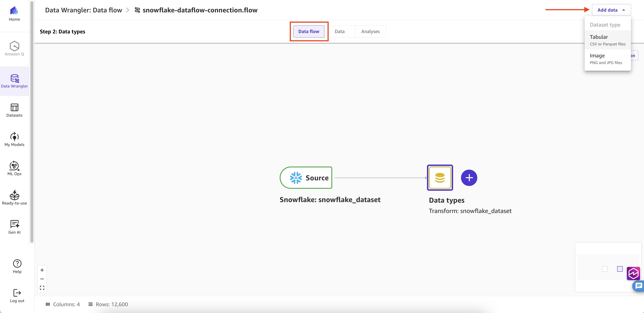644x313 pixels.
Task: Click snowflake-dataflow-connection.flow breadcrumb title
Action: coord(200,10)
